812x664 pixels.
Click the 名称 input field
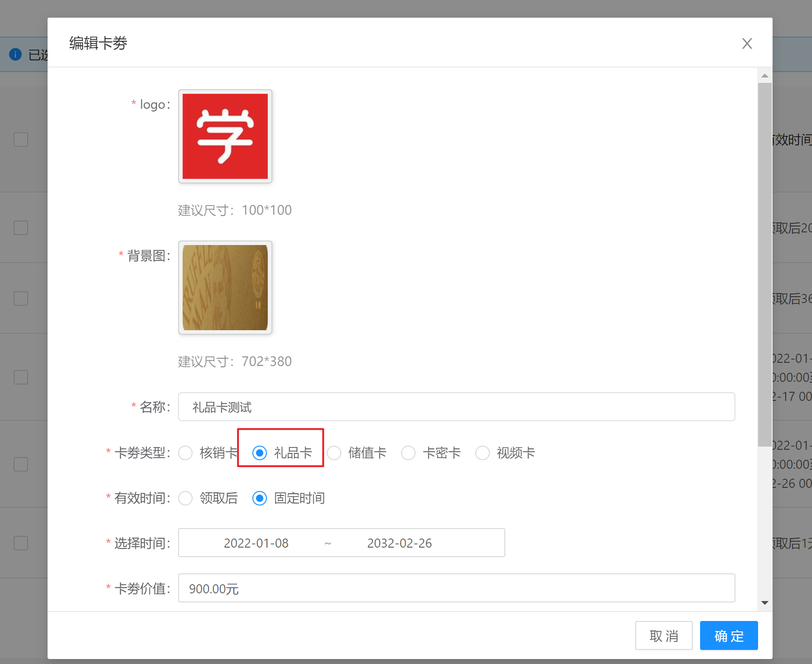(456, 407)
